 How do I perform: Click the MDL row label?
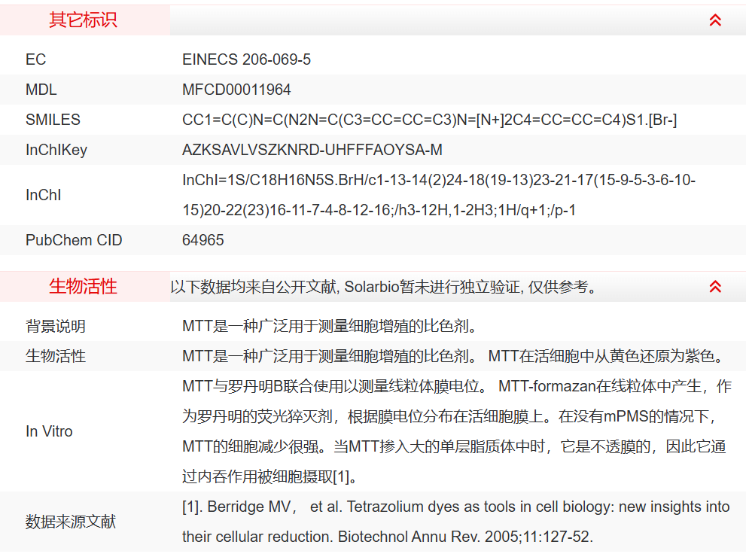click(x=41, y=90)
